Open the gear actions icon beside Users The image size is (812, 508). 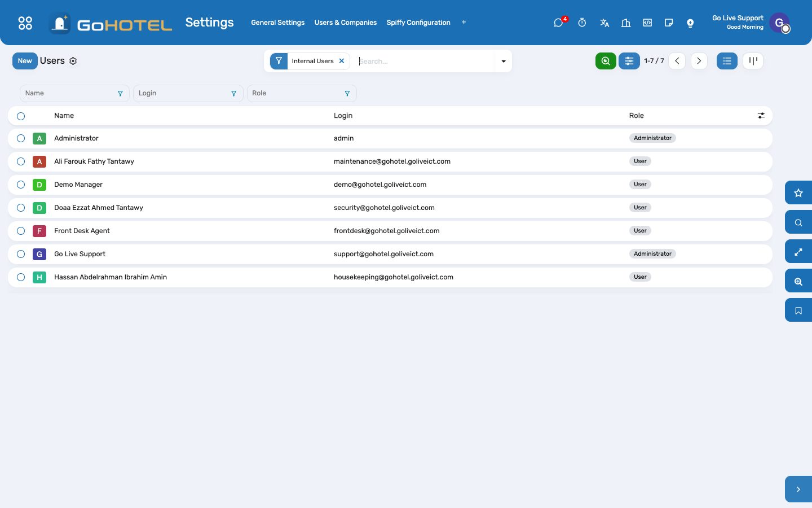[x=73, y=61]
